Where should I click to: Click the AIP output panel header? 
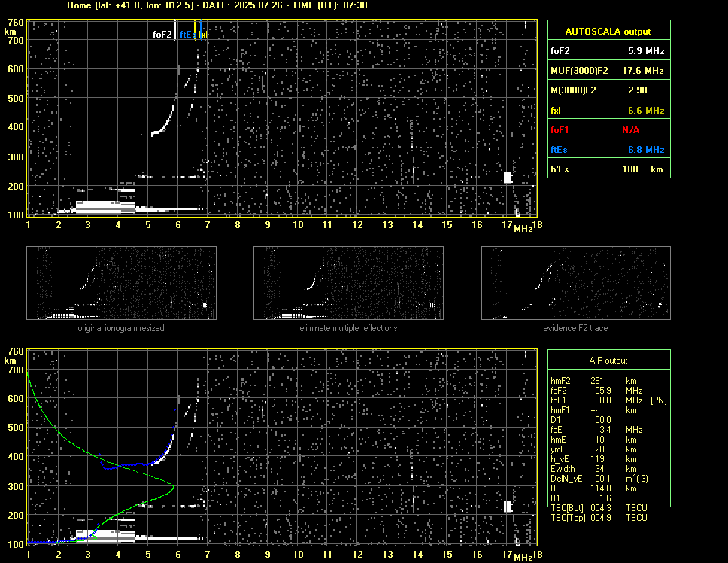coord(608,361)
